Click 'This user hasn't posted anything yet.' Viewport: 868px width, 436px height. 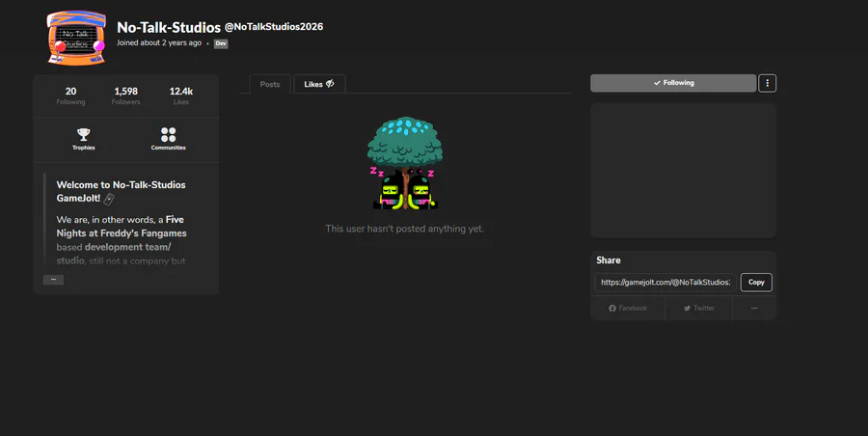(405, 229)
